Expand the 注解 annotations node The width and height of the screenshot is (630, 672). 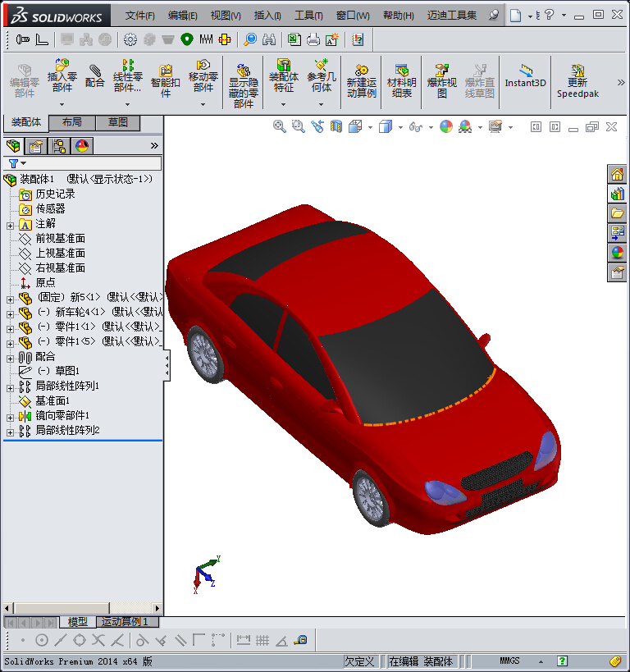click(11, 226)
